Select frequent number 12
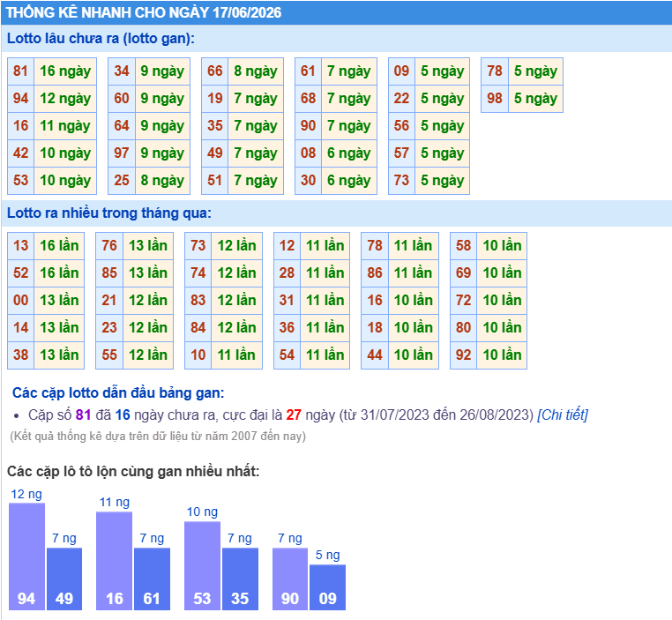672x620 pixels. [x=287, y=246]
